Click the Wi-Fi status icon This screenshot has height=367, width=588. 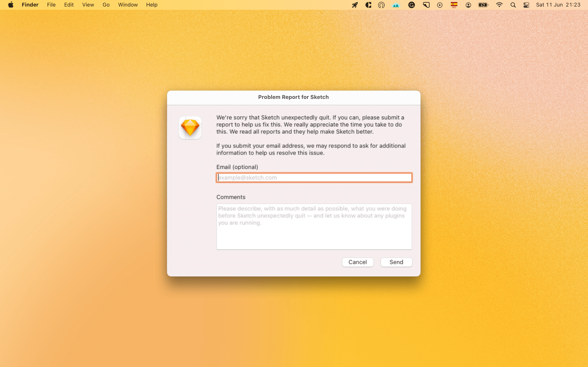click(x=499, y=5)
